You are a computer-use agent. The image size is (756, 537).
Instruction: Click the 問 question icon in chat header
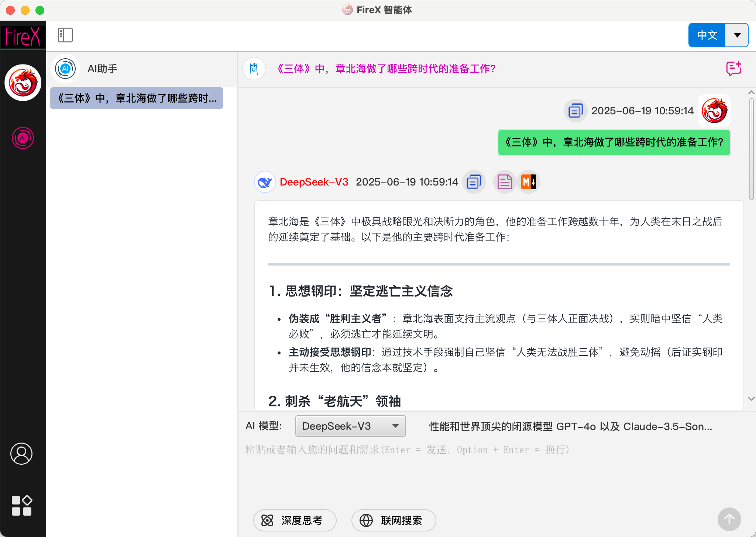point(254,69)
